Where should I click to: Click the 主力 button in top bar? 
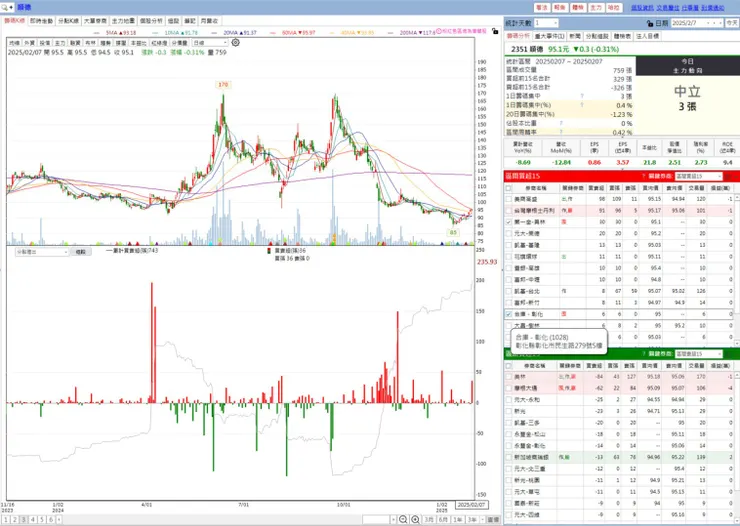[x=596, y=8]
